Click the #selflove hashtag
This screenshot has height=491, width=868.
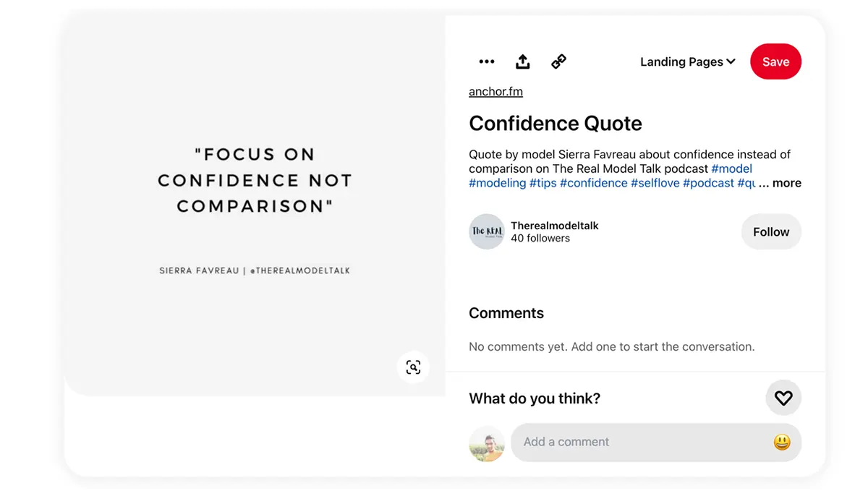pos(655,183)
